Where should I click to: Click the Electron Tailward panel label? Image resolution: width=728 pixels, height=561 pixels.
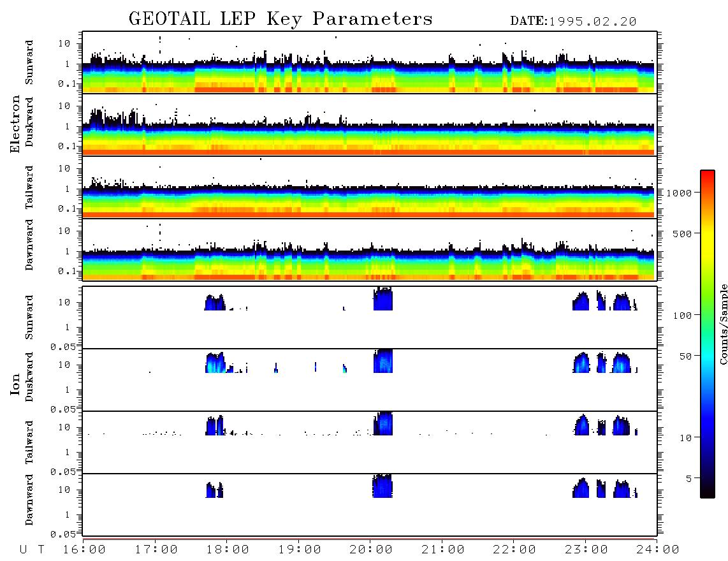pyautogui.click(x=29, y=187)
